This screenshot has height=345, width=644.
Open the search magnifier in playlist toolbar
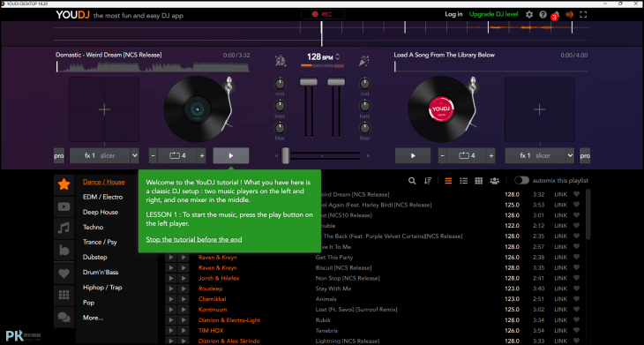coord(412,181)
